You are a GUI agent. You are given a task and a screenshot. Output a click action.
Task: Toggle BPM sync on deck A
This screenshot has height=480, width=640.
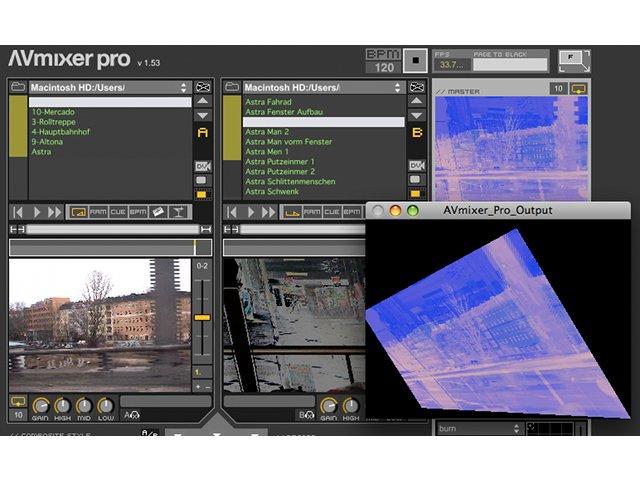pyautogui.click(x=138, y=212)
